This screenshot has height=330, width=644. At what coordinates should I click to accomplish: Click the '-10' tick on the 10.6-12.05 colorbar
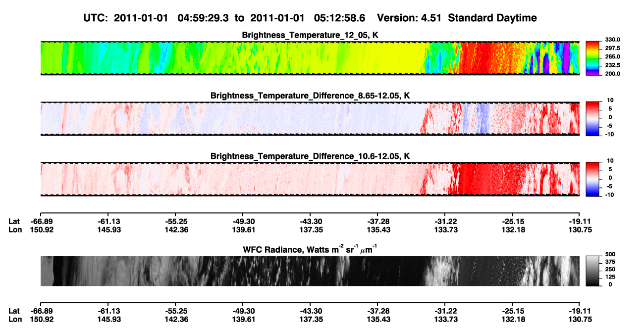[609, 194]
